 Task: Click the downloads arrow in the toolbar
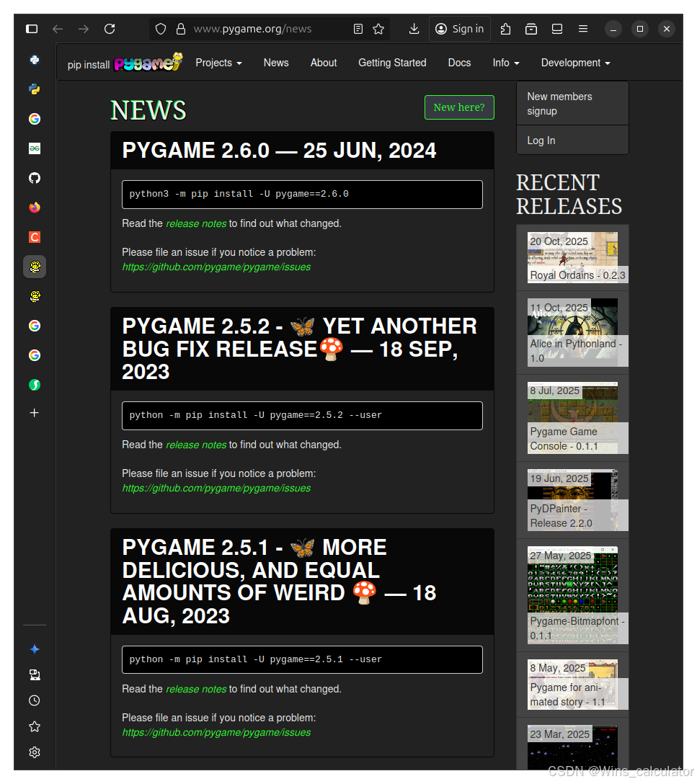click(x=413, y=29)
